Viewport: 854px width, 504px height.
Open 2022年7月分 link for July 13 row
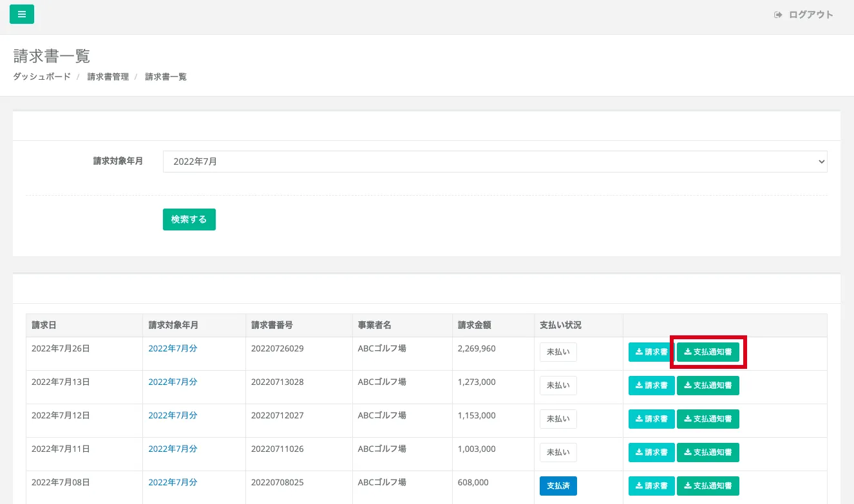pyautogui.click(x=173, y=382)
